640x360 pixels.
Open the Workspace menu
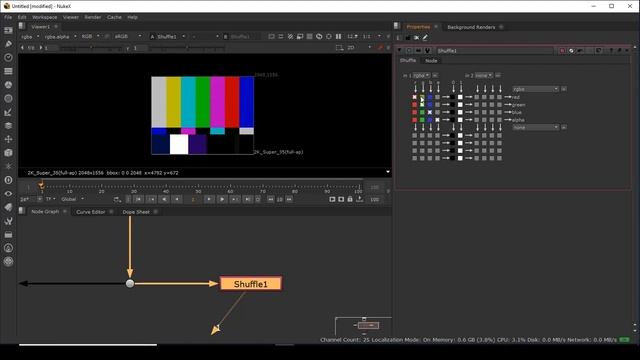pyautogui.click(x=44, y=17)
